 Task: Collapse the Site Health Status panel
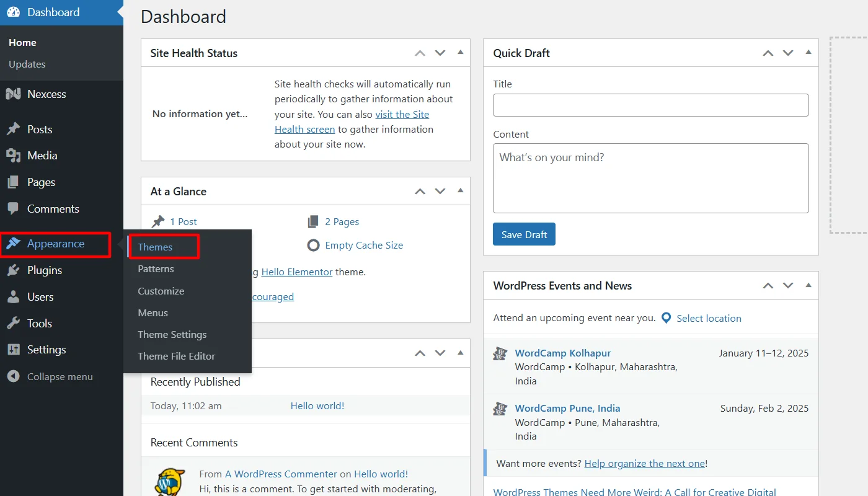(x=460, y=53)
